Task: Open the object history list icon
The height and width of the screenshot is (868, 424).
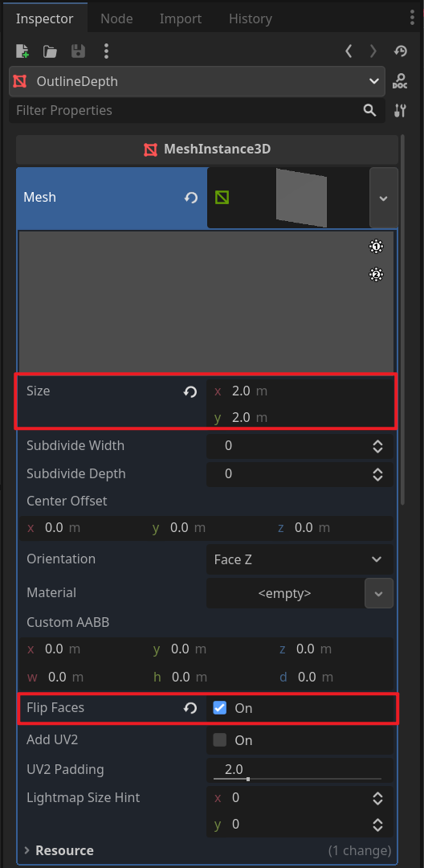Action: [400, 51]
